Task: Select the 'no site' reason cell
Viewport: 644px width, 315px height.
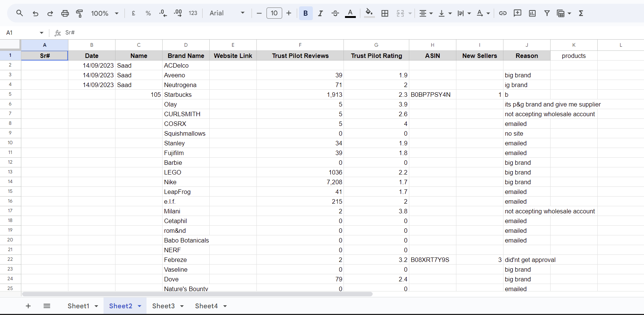Action: coord(527,133)
